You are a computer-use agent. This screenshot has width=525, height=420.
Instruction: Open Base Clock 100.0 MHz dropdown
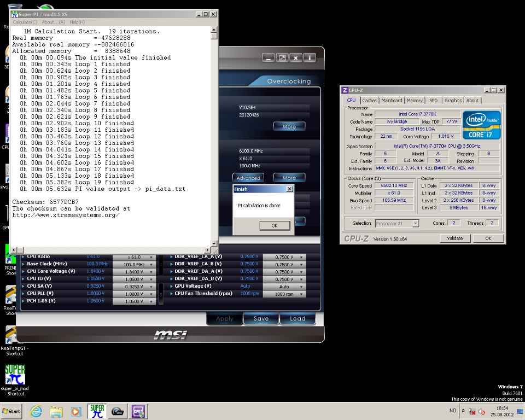coord(134,265)
